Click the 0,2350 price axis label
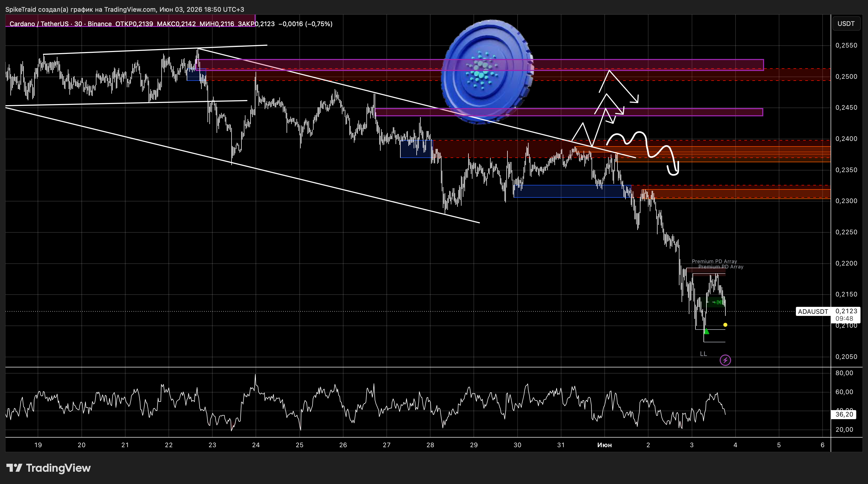 (846, 170)
